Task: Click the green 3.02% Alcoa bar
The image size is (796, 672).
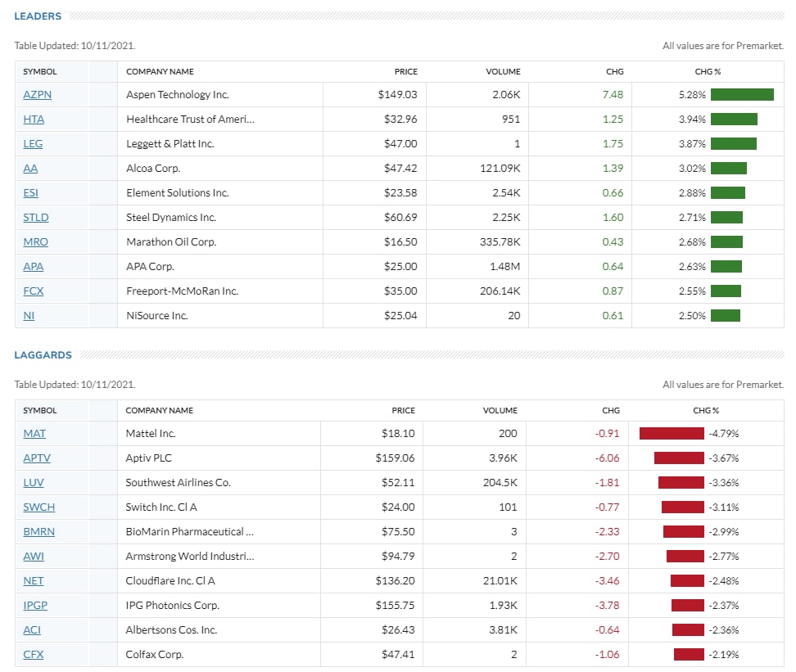Action: point(729,168)
